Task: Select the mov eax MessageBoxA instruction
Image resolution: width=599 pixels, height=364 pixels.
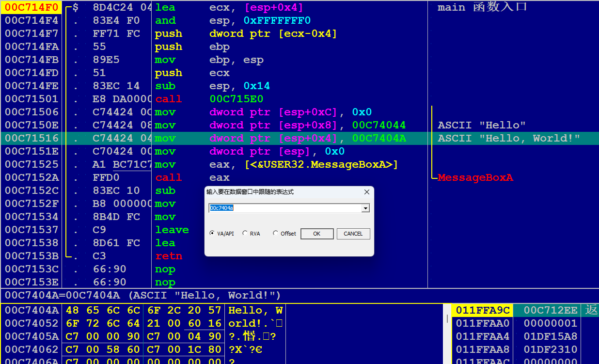Action: (x=276, y=164)
